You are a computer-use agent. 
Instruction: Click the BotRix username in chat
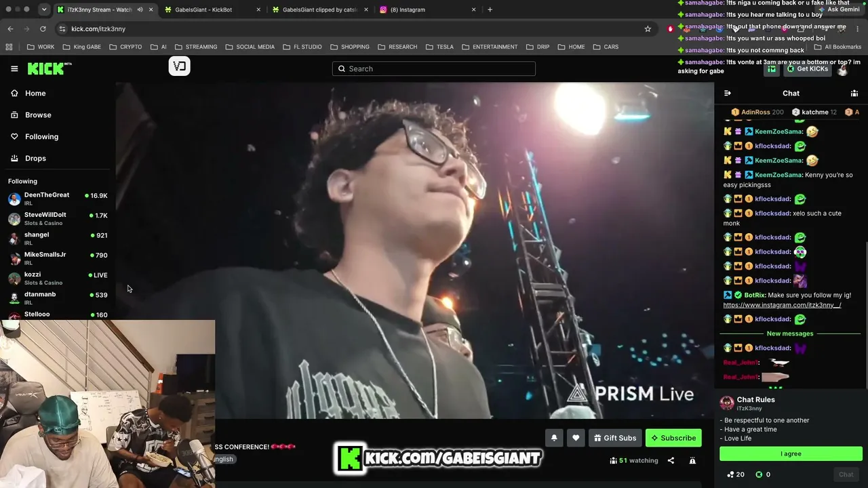(754, 295)
